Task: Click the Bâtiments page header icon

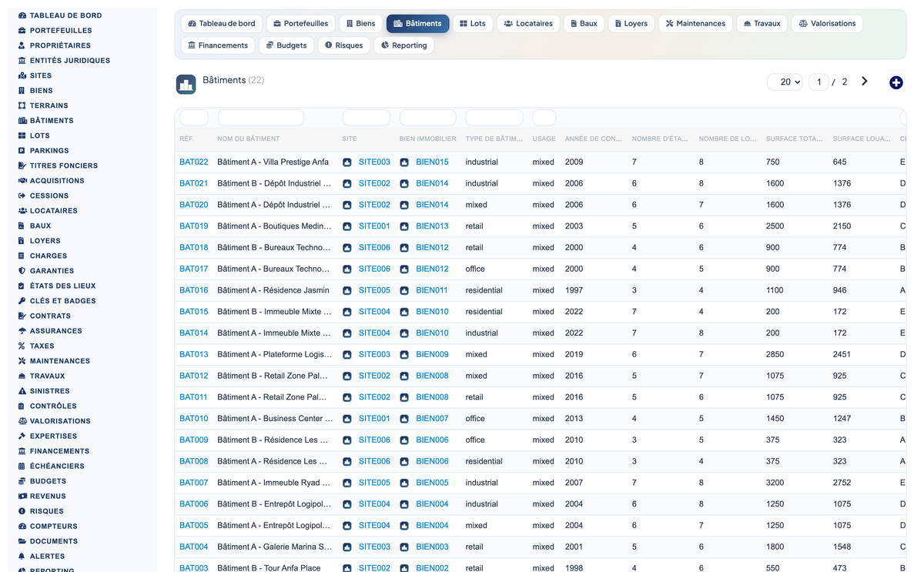Action: pos(186,85)
